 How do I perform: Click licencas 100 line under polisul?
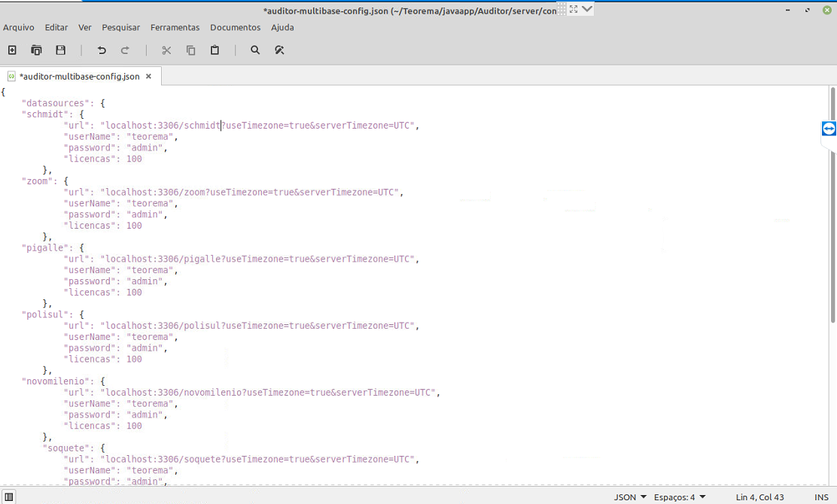pyautogui.click(x=102, y=359)
